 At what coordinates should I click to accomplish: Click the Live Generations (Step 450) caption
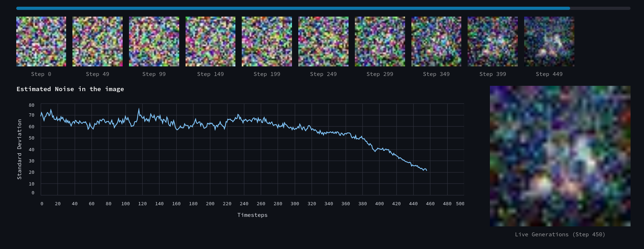tap(560, 235)
